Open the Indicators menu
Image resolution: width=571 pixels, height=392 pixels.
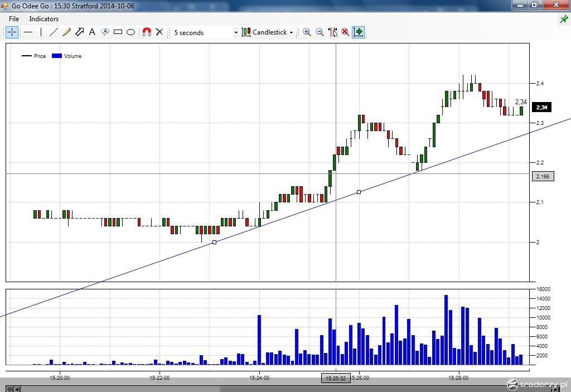[x=43, y=19]
